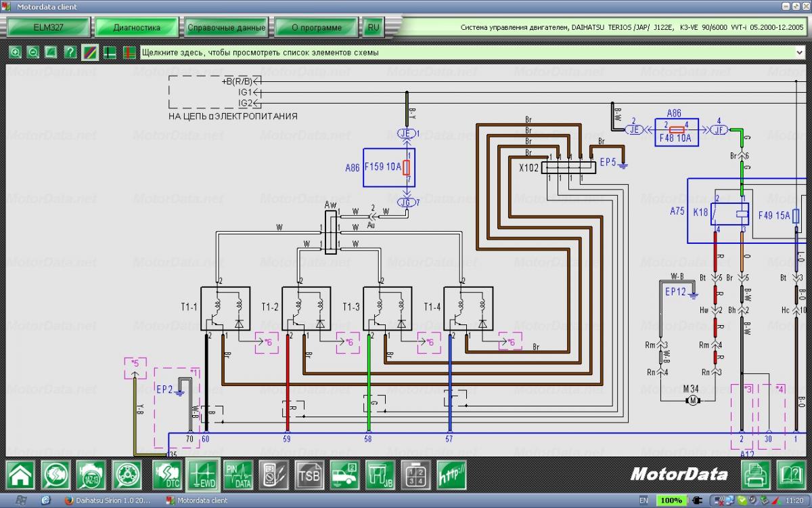812x508 pixels.
Task: Click the question mark help tool
Action: coord(70,52)
